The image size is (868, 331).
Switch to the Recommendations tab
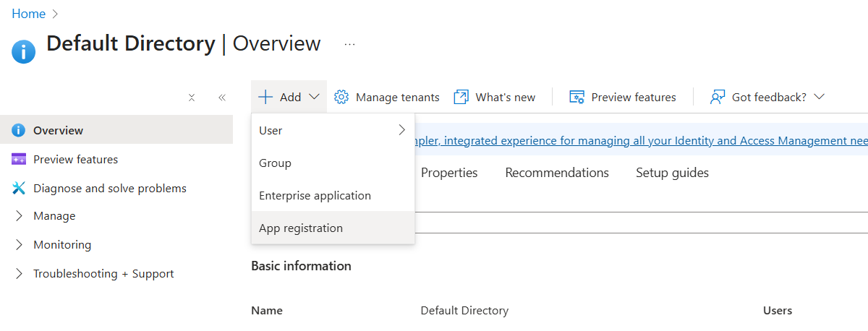coord(556,173)
